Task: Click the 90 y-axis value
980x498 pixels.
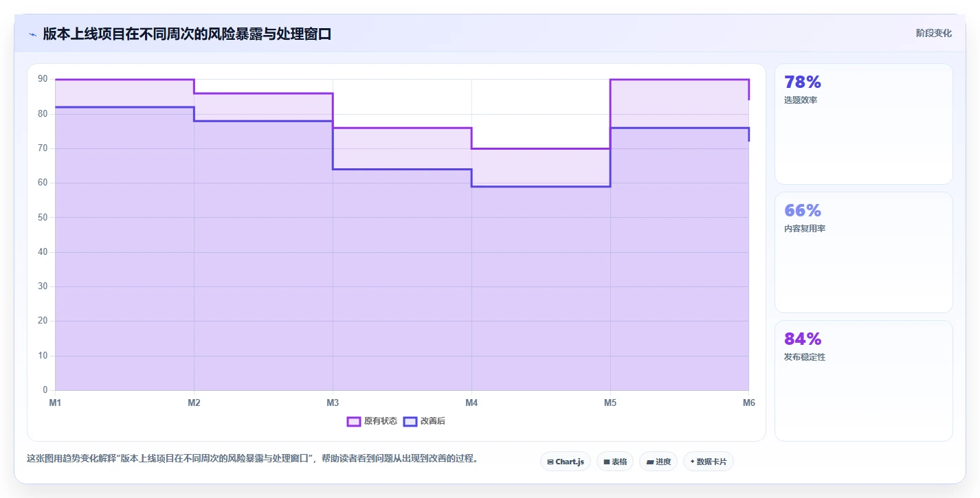Action: pyautogui.click(x=43, y=79)
